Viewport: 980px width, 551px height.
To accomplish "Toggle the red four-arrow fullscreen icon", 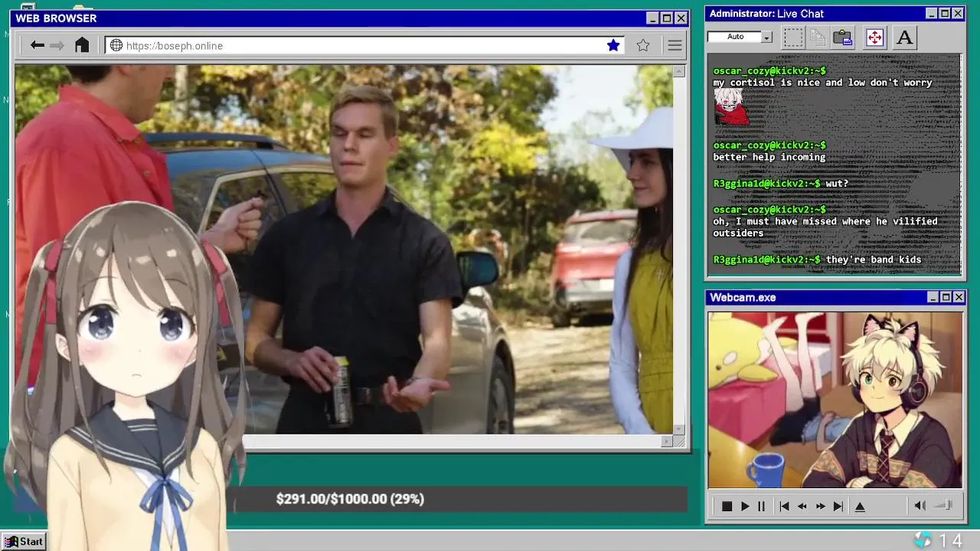I will coord(874,37).
